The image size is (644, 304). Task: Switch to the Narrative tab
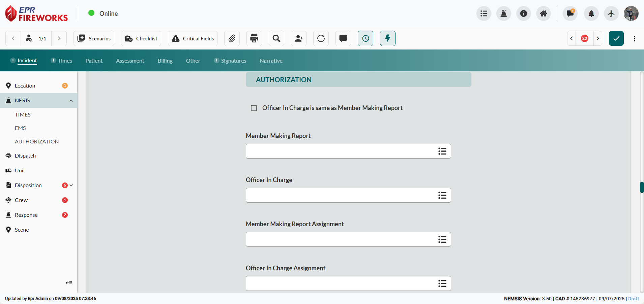pos(271,61)
